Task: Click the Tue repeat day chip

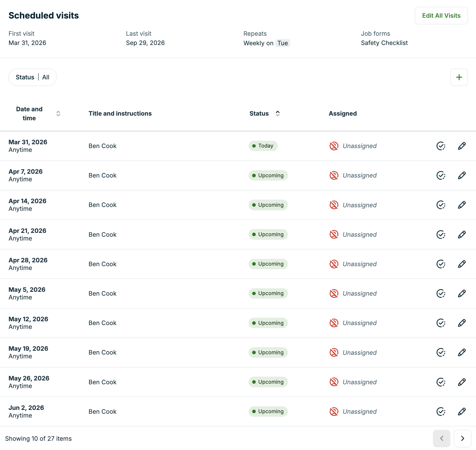Action: [x=282, y=43]
